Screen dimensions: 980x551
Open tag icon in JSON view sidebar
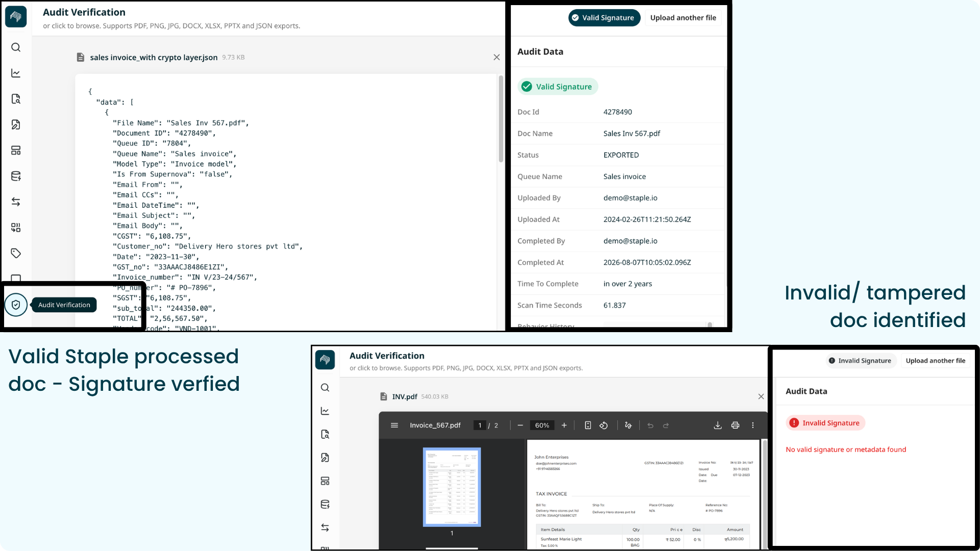pos(16,254)
